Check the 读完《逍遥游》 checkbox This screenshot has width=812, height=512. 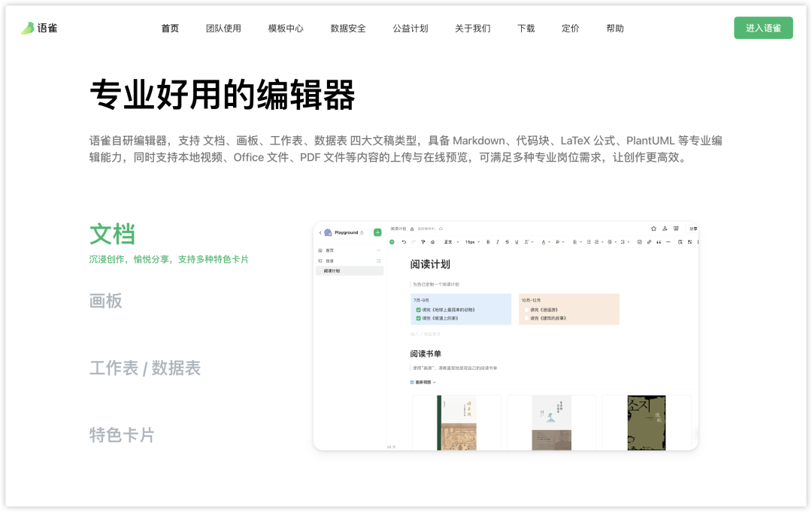pos(526,310)
